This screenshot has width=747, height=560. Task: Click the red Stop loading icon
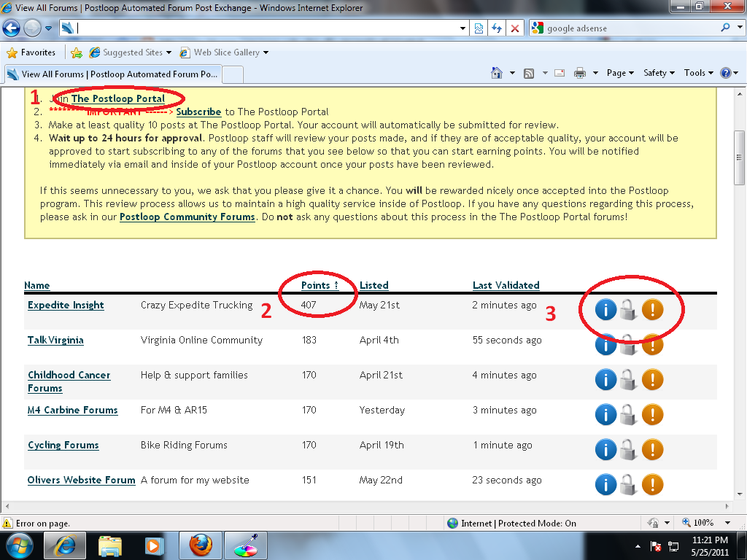pyautogui.click(x=515, y=28)
